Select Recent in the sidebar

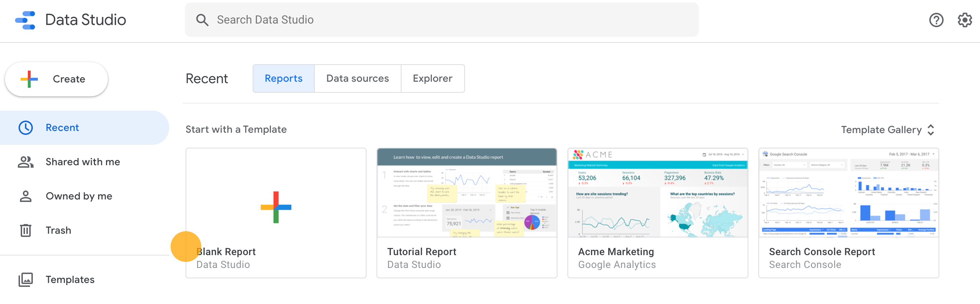click(85, 128)
